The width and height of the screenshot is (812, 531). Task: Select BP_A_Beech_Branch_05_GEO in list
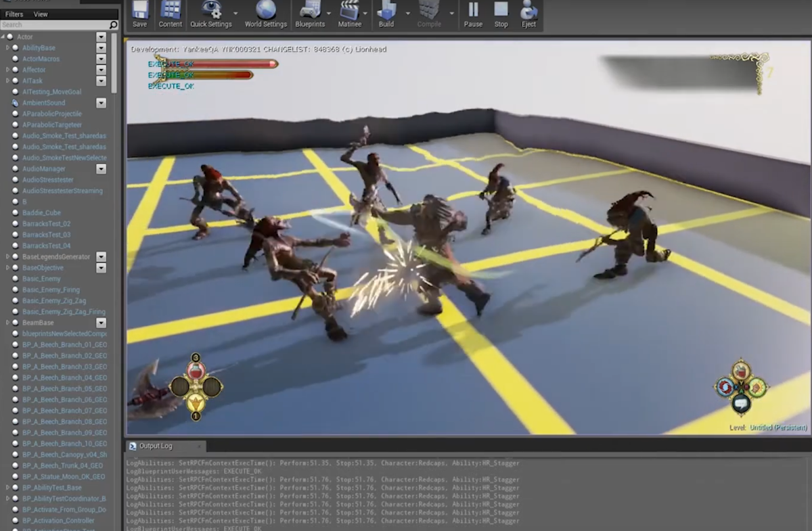pyautogui.click(x=64, y=389)
